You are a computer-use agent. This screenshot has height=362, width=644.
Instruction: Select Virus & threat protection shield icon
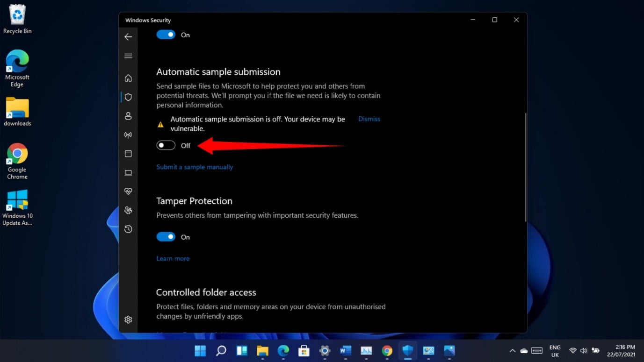click(x=128, y=97)
